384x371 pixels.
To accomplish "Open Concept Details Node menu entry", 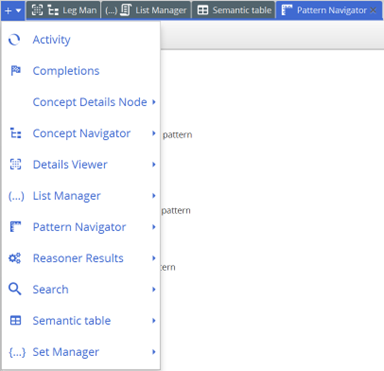I will [81, 102].
